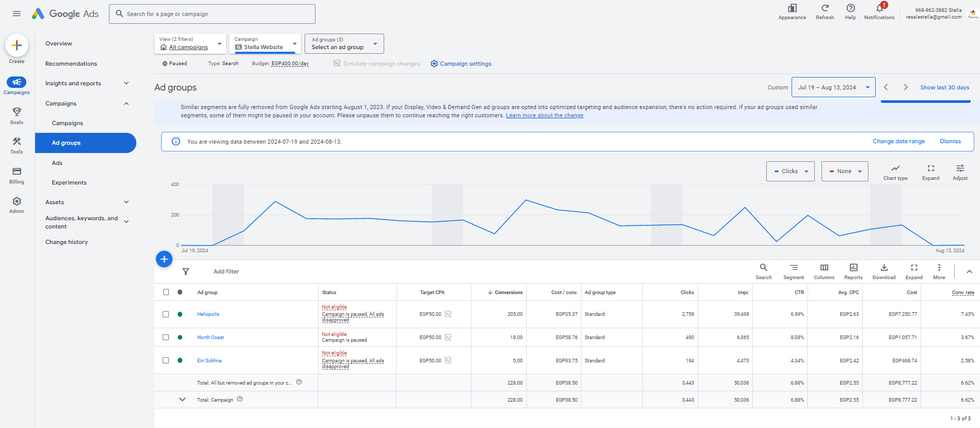Click the Download icon in table toolbar
The height and width of the screenshot is (428, 980).
click(x=883, y=271)
